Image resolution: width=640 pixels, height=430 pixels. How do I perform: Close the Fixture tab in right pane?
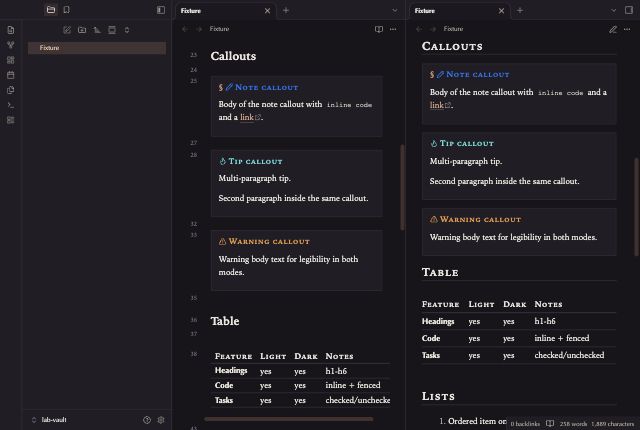click(x=501, y=11)
